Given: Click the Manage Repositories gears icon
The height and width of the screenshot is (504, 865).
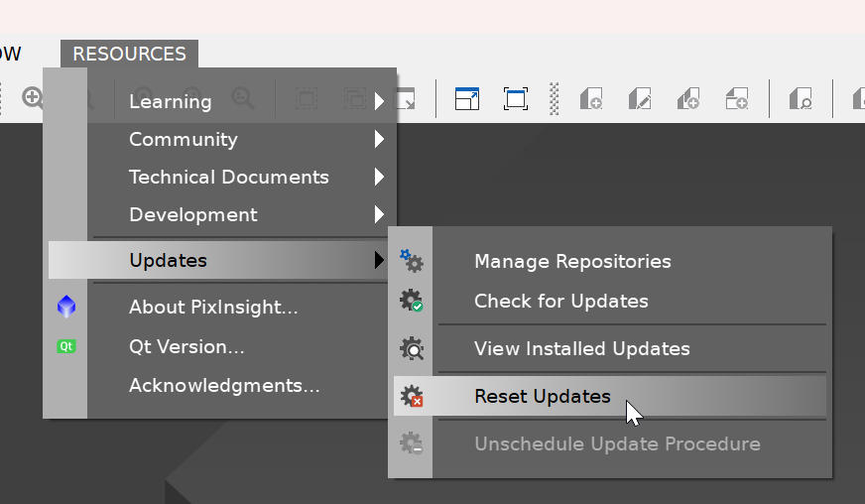Looking at the screenshot, I should click(x=412, y=261).
